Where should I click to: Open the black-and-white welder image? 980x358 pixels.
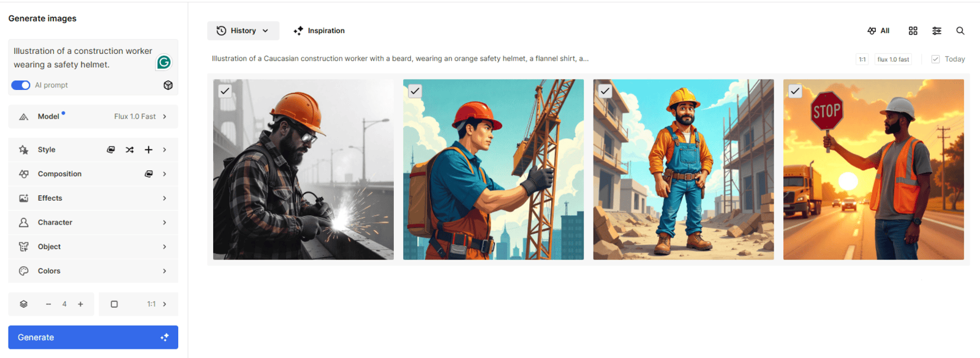point(303,170)
